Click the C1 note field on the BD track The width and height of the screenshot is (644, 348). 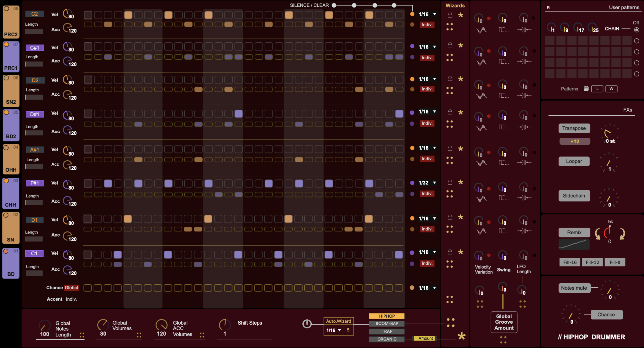pos(34,253)
